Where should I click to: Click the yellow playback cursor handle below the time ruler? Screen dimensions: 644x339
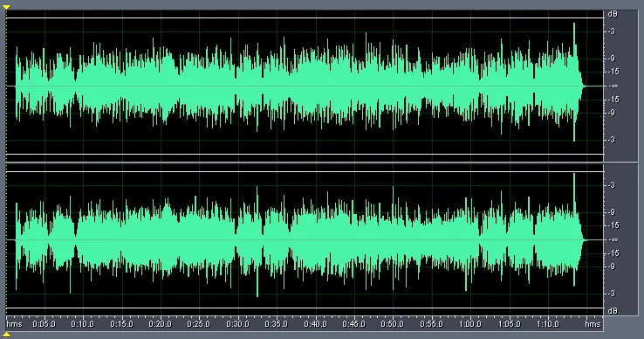point(7,335)
